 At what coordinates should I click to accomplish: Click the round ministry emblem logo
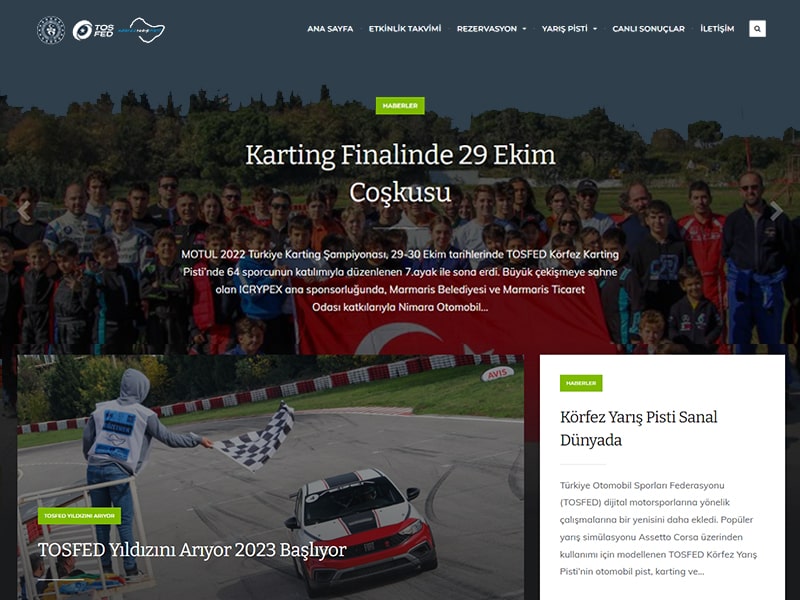[51, 30]
